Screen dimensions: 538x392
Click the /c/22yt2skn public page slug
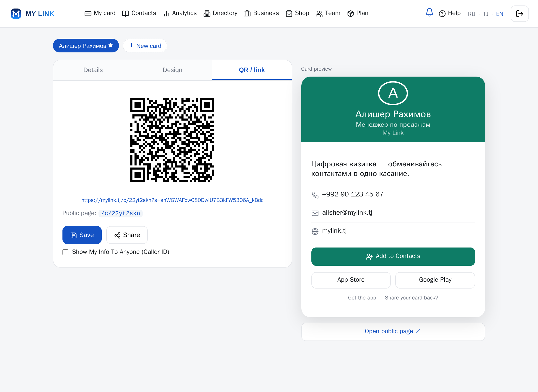[x=121, y=213]
